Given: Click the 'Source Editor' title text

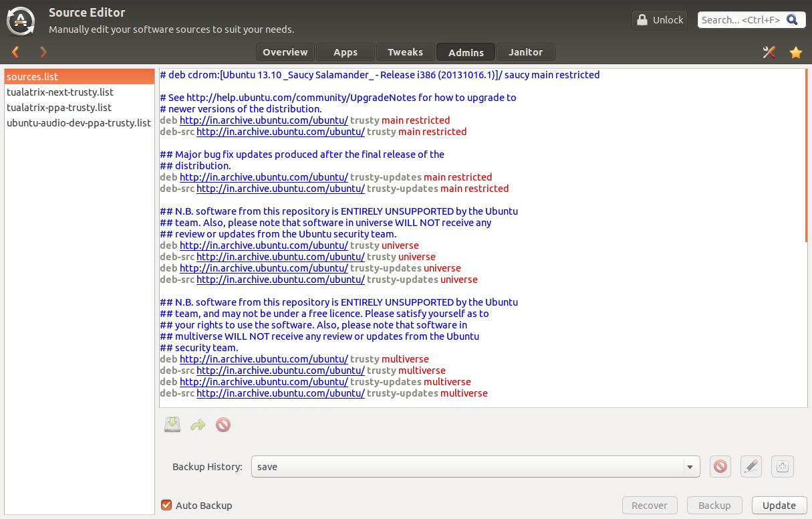Looking at the screenshot, I should (x=87, y=13).
